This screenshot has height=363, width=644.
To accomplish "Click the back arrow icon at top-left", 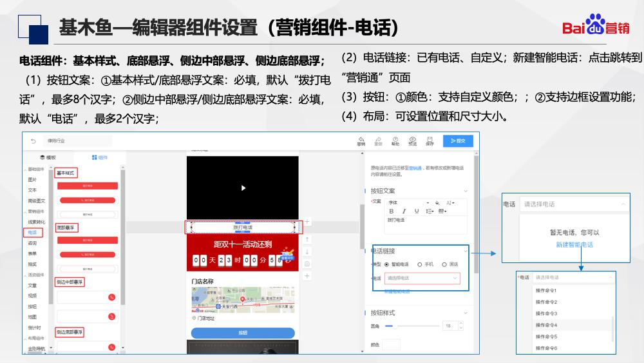I will (x=33, y=141).
